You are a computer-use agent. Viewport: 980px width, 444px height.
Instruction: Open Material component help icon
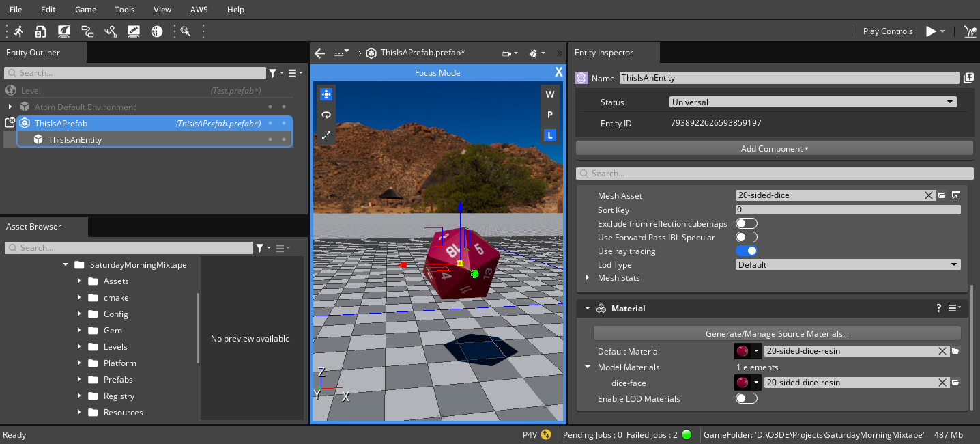(939, 309)
